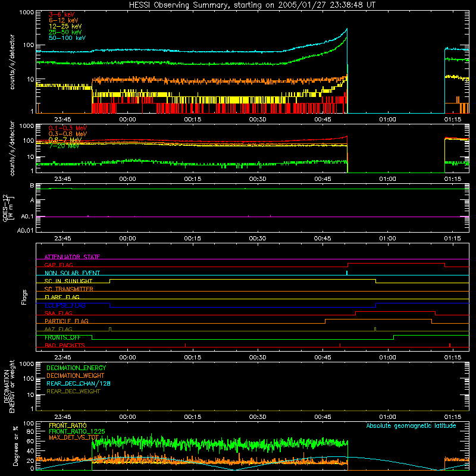Click the FRONT_RATIO_1225 legend label
476x476 pixels.
click(x=77, y=431)
